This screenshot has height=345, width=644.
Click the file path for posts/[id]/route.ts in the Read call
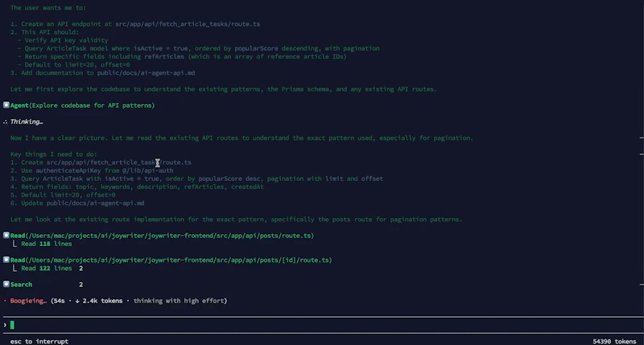pos(178,260)
